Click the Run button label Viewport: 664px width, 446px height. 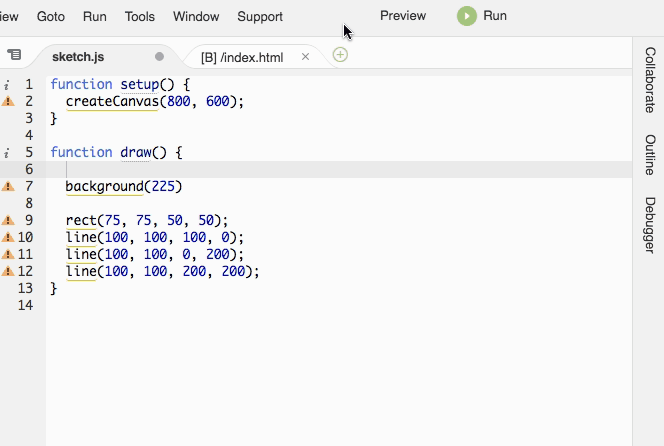click(495, 16)
